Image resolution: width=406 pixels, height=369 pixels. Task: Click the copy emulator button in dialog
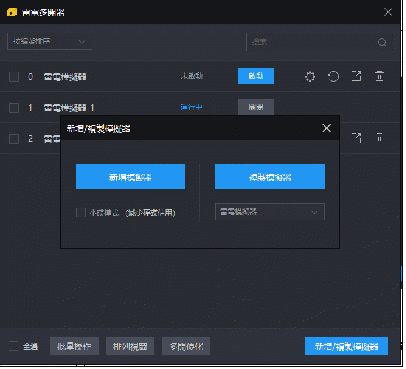point(270,177)
